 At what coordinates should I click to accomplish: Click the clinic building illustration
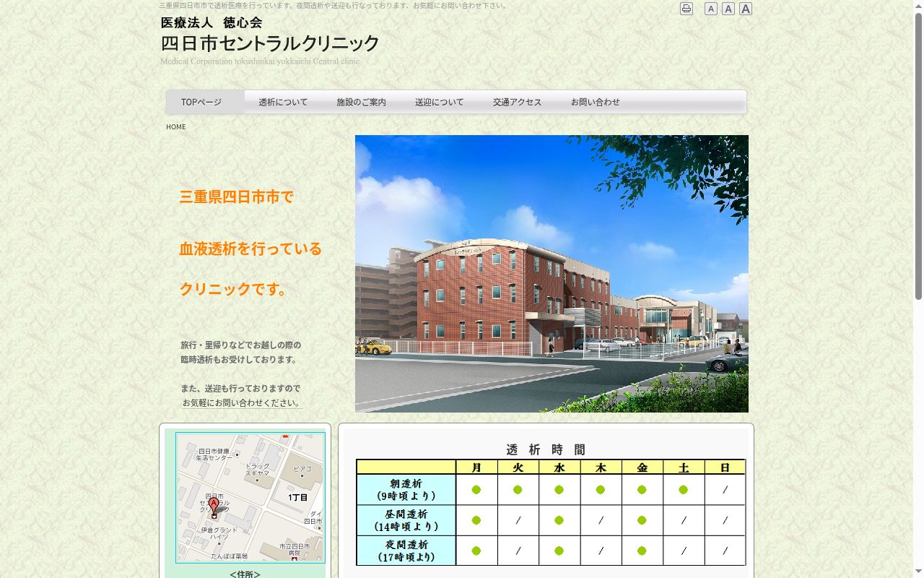[x=552, y=274]
